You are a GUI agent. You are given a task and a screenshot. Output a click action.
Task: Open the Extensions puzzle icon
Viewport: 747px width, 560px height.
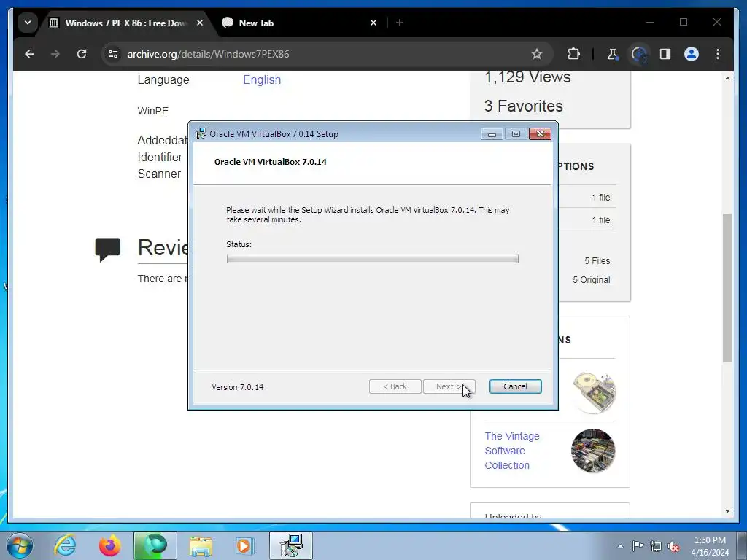pyautogui.click(x=573, y=54)
